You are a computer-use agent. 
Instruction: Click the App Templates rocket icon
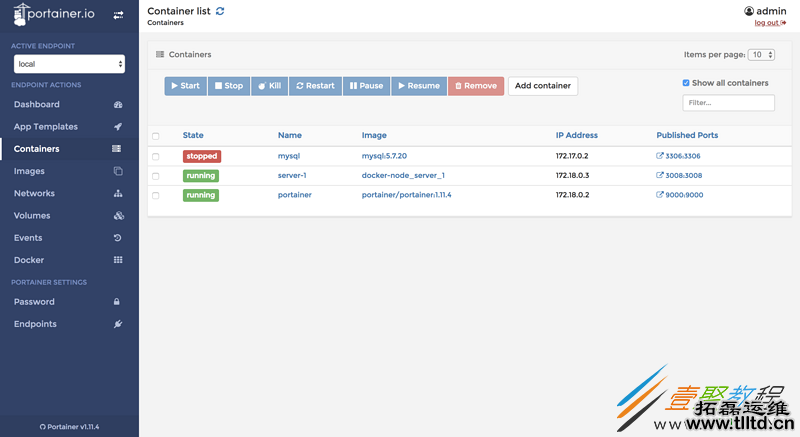(118, 127)
